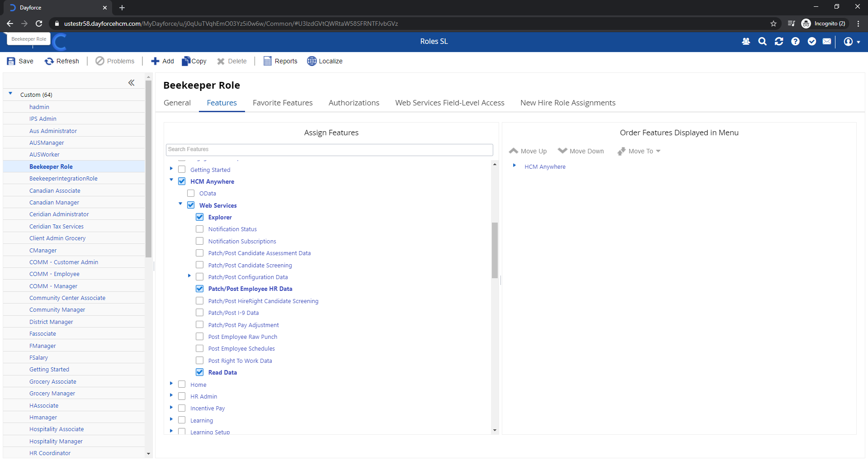Expand the Home feature node

point(171,384)
